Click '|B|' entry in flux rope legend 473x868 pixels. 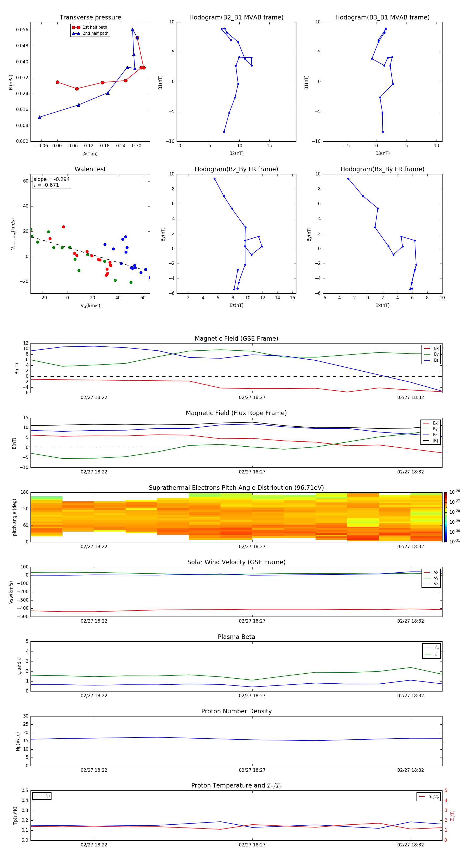(x=431, y=441)
